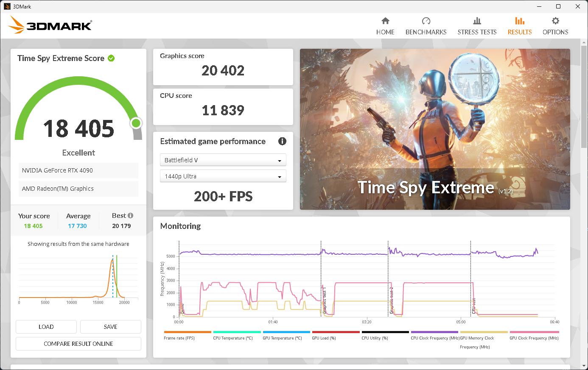Click the overall score 18 405

(x=78, y=128)
